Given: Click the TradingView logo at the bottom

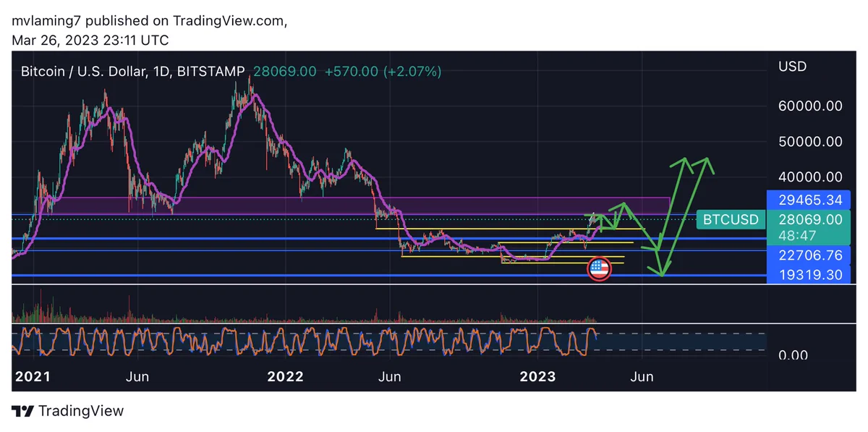Looking at the screenshot, I should (69, 411).
